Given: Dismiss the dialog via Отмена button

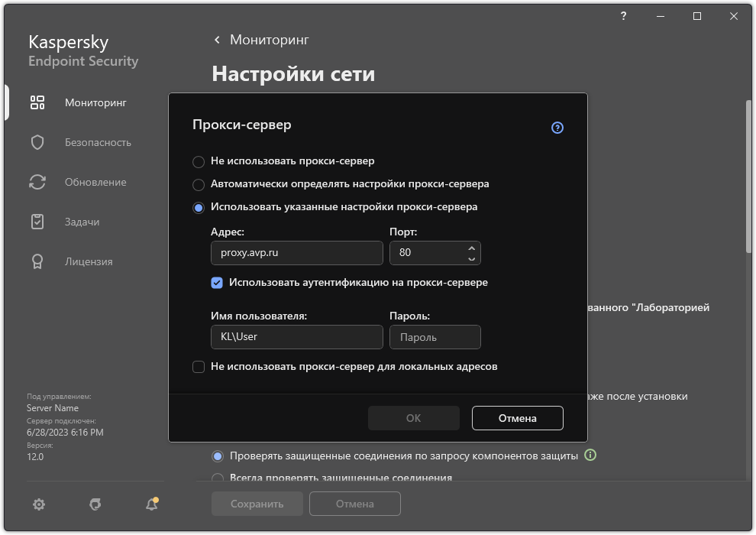Looking at the screenshot, I should [x=517, y=418].
